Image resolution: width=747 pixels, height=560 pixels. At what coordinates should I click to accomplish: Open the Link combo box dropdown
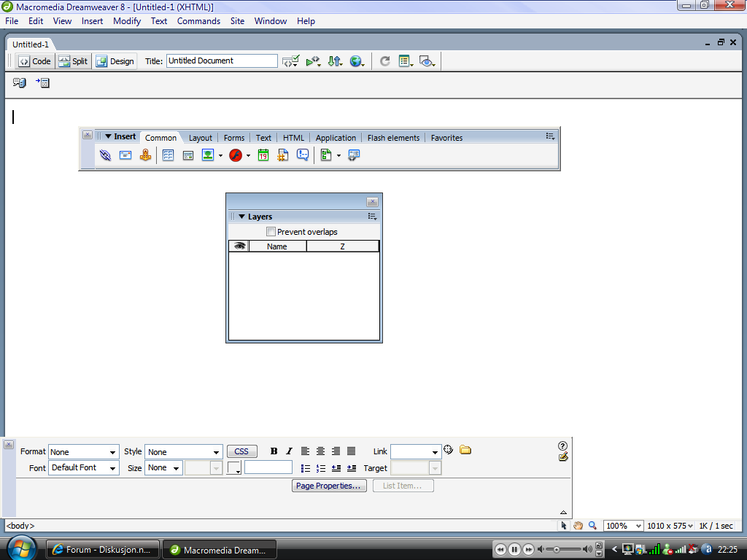(x=435, y=452)
